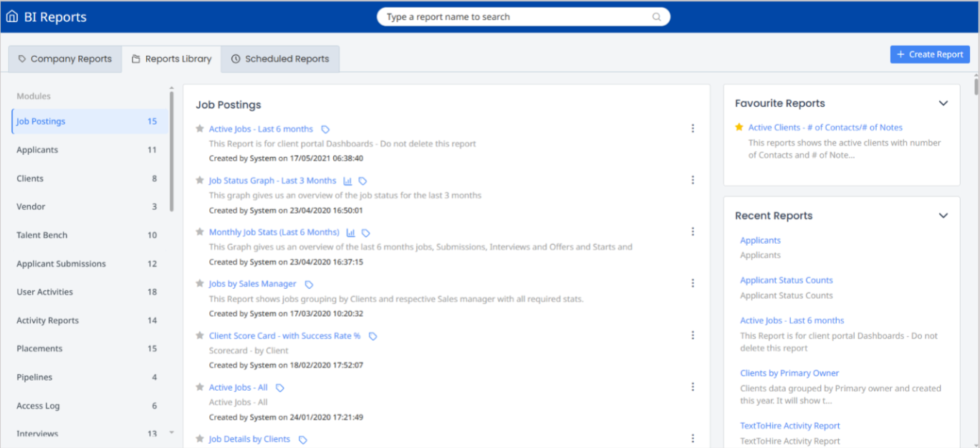
Task: Select Interviews module
Action: point(90,434)
